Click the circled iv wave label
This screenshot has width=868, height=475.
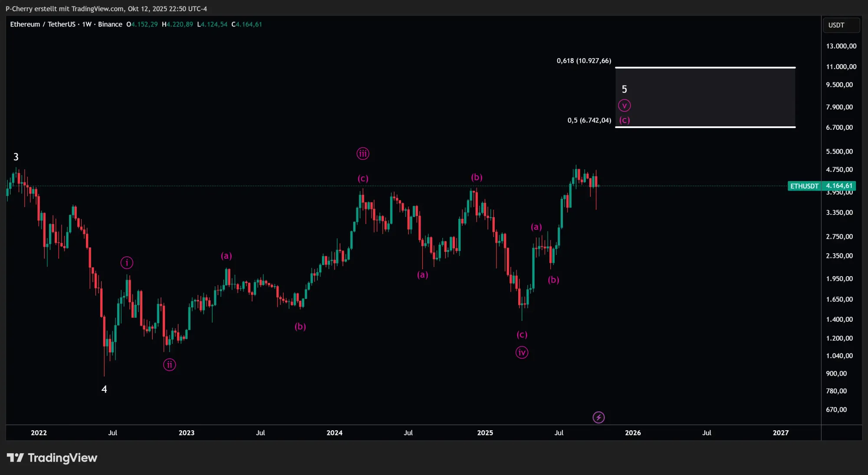point(522,352)
